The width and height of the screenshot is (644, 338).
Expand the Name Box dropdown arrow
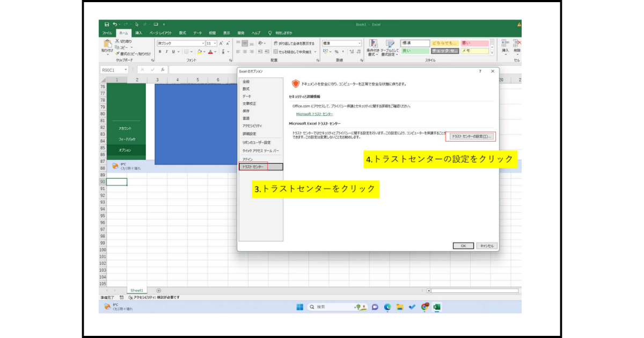tap(126, 70)
